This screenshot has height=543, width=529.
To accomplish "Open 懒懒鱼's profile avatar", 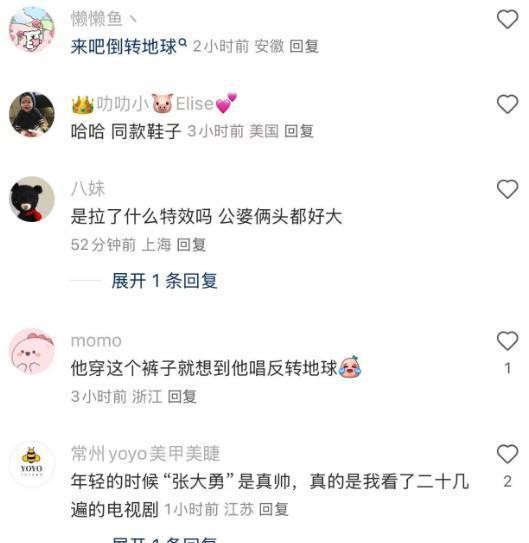I will 32,29.
